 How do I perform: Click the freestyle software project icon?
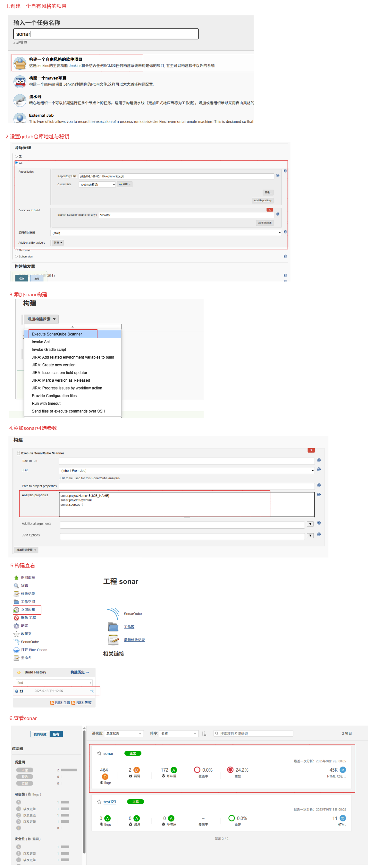pyautogui.click(x=20, y=63)
